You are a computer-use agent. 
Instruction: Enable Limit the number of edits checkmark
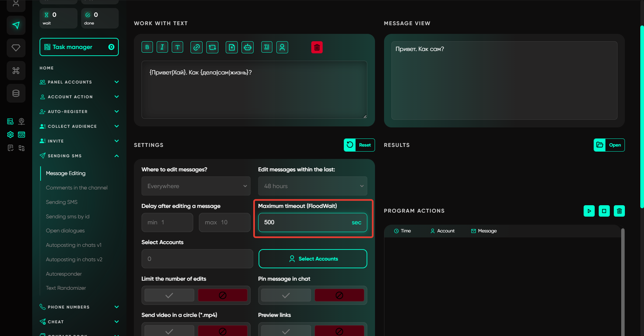point(169,295)
